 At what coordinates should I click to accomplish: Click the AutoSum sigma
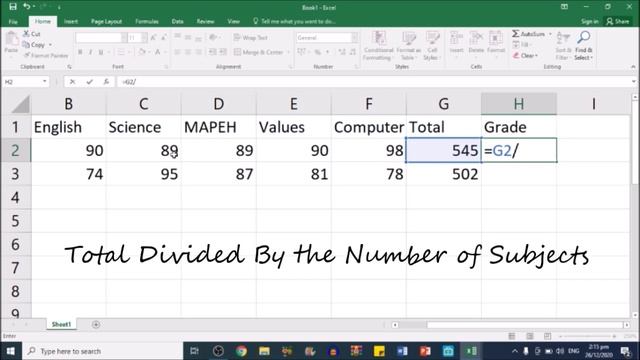[516, 34]
